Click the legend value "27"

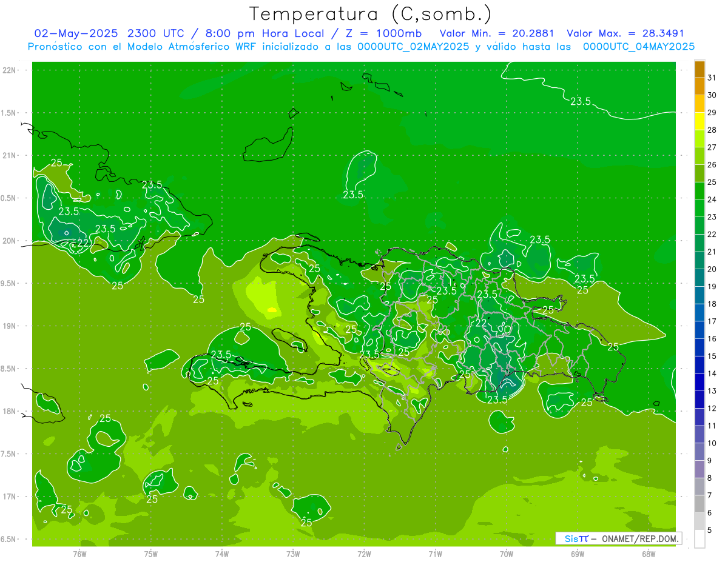(x=712, y=147)
